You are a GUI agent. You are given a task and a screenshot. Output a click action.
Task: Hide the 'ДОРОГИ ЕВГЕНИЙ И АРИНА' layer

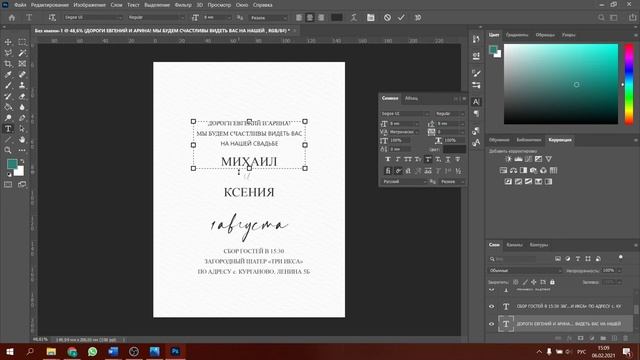coord(491,324)
